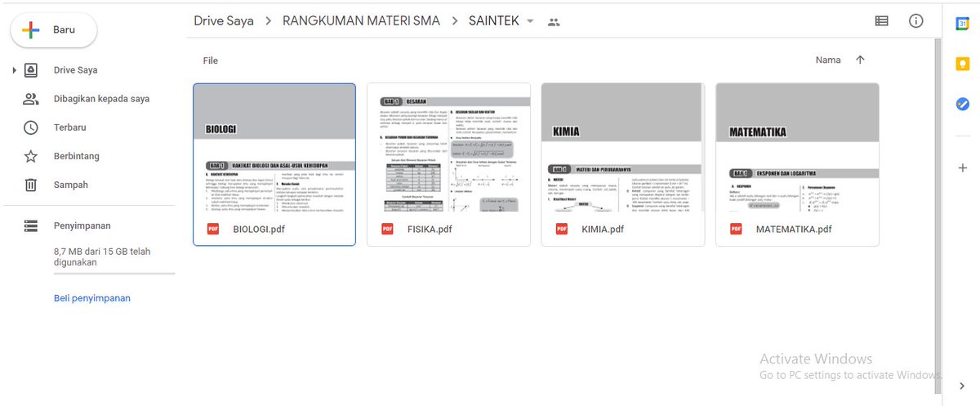The width and height of the screenshot is (980, 406).
Task: Open Google Calendar side panel
Action: (x=962, y=24)
